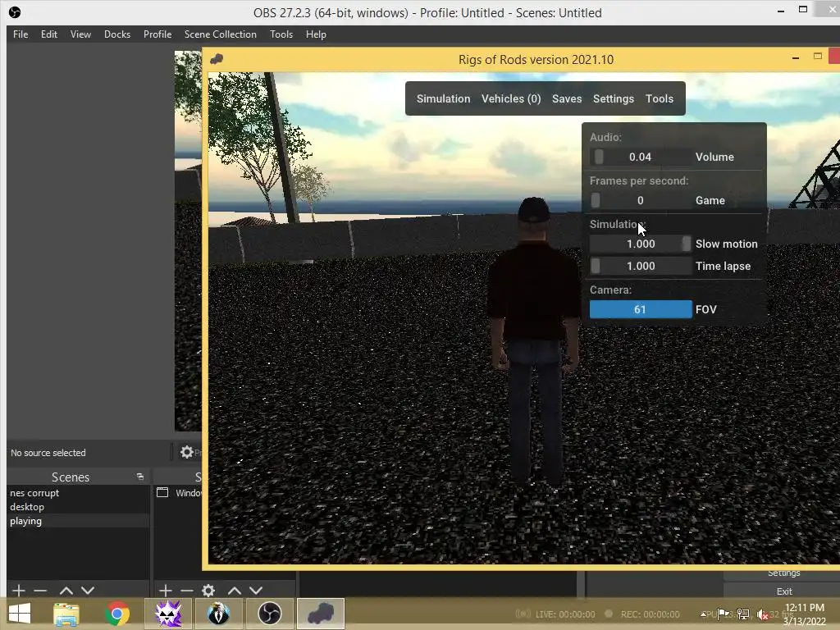This screenshot has height=630, width=840.
Task: Add a new scene with plus icon
Action: pyautogui.click(x=19, y=591)
